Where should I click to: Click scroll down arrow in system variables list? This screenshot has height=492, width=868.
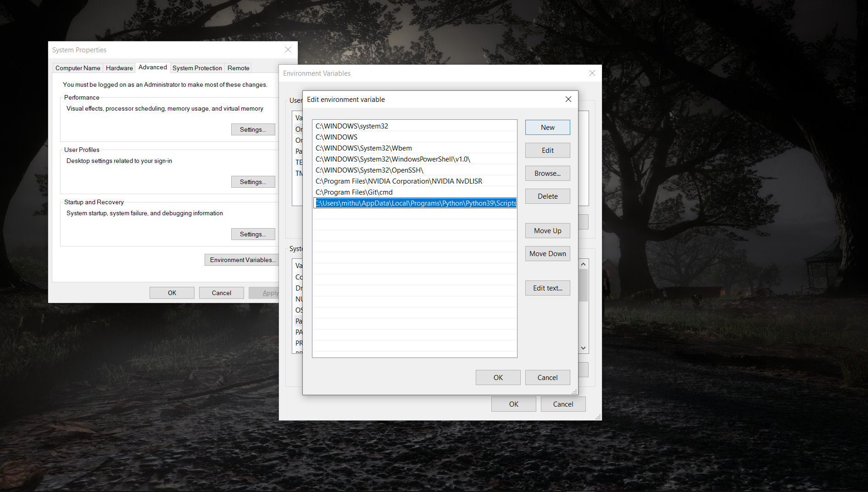point(583,348)
